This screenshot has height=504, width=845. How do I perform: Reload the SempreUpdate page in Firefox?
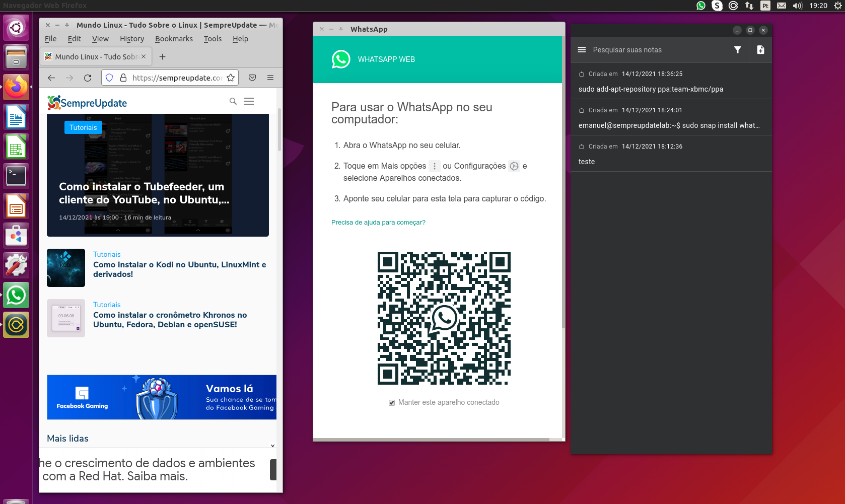(88, 78)
